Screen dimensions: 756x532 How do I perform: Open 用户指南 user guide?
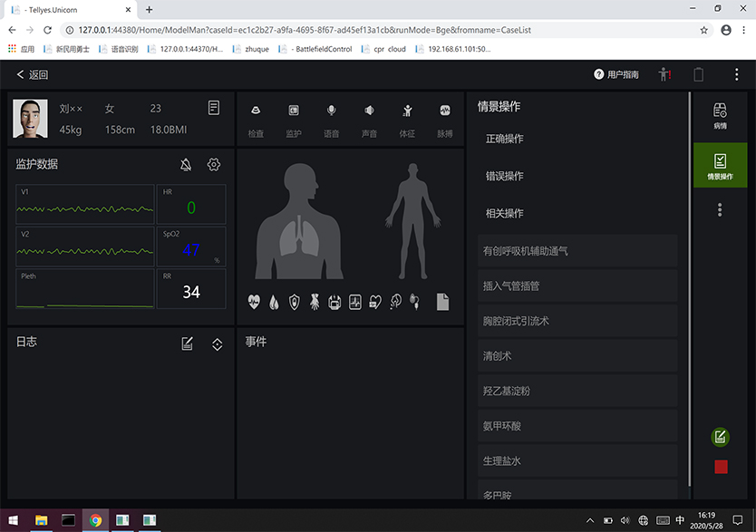tap(616, 74)
